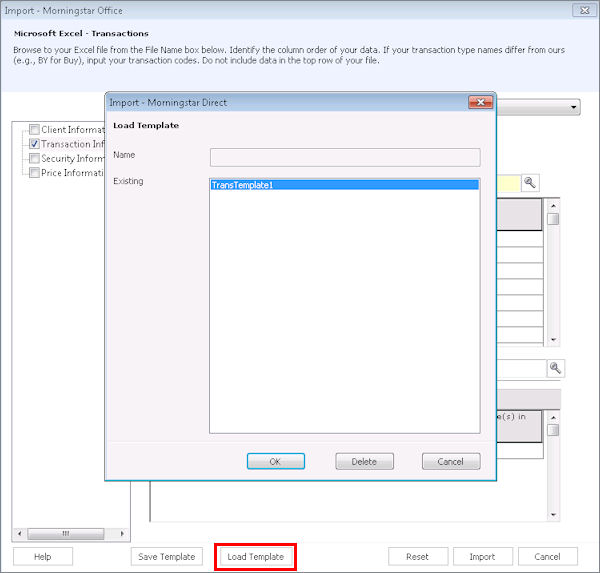
Task: Click the Delete button
Action: [x=364, y=461]
